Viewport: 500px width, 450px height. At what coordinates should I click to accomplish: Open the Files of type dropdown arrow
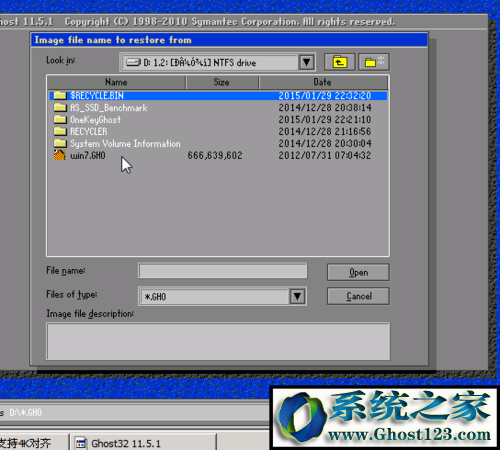click(297, 296)
